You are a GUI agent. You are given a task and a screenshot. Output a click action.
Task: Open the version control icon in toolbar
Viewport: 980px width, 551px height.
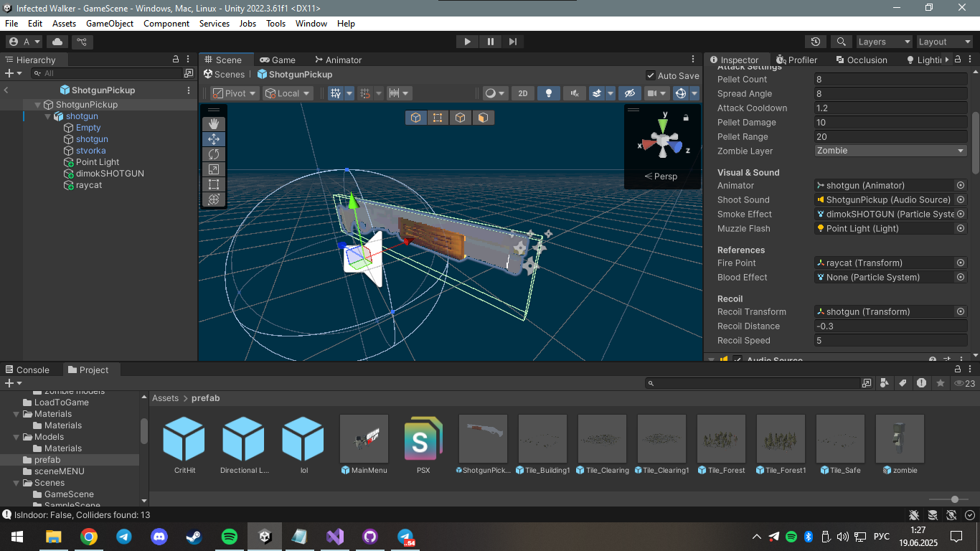click(x=82, y=42)
